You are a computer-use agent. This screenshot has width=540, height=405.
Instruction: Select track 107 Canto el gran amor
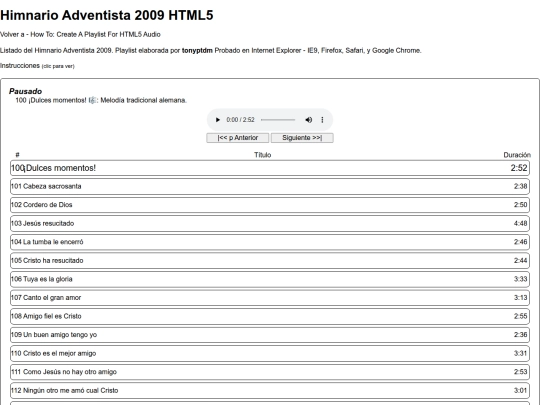coord(270,298)
